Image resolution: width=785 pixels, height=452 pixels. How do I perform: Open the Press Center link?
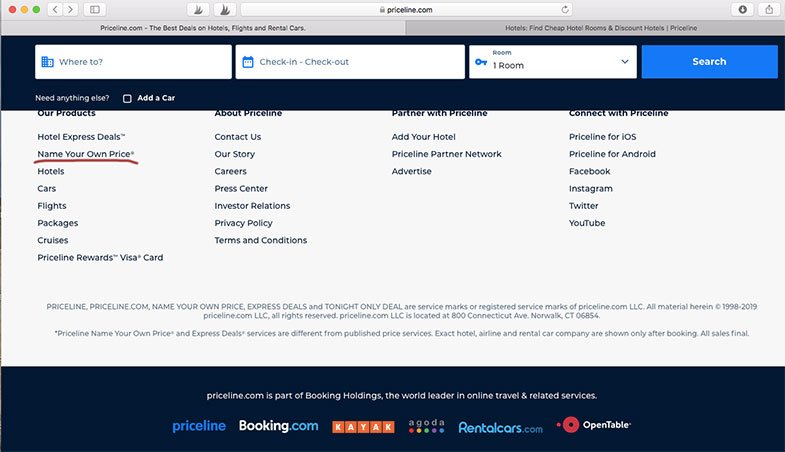[x=241, y=189]
